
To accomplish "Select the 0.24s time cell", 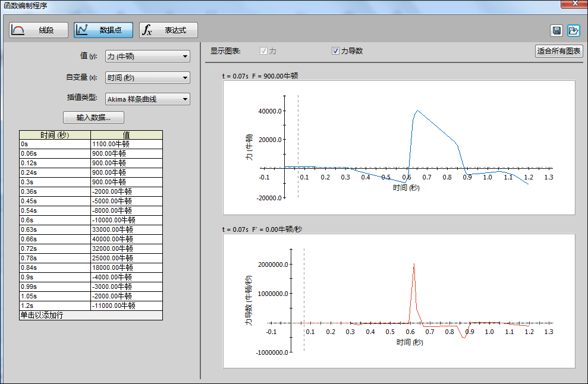I will [x=55, y=172].
